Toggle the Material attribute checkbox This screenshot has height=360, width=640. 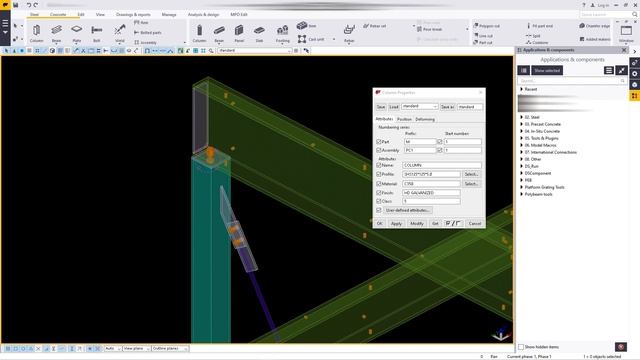coord(378,184)
